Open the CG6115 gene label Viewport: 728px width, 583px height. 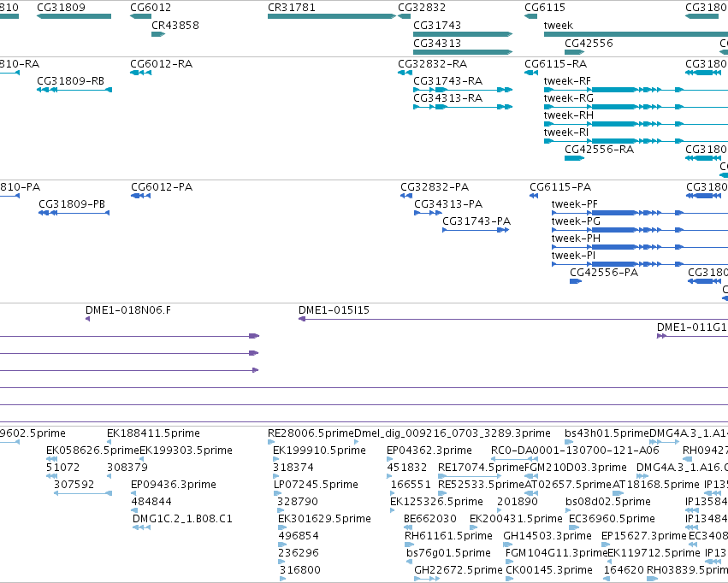[x=545, y=8]
